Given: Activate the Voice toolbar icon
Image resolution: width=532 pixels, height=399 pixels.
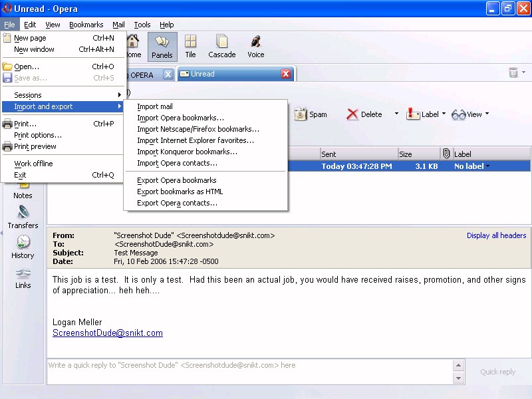Looking at the screenshot, I should (x=255, y=47).
